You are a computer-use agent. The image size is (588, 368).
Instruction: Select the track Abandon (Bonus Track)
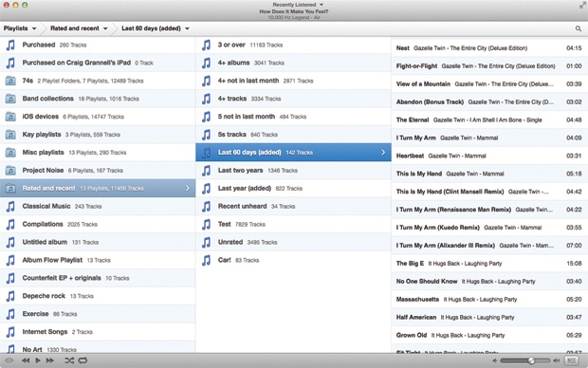(x=489, y=102)
